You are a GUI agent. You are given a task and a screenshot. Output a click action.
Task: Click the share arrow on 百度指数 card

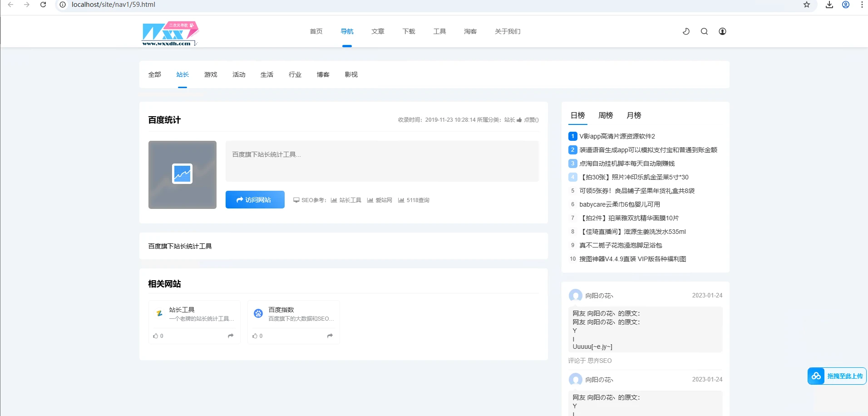pos(330,336)
